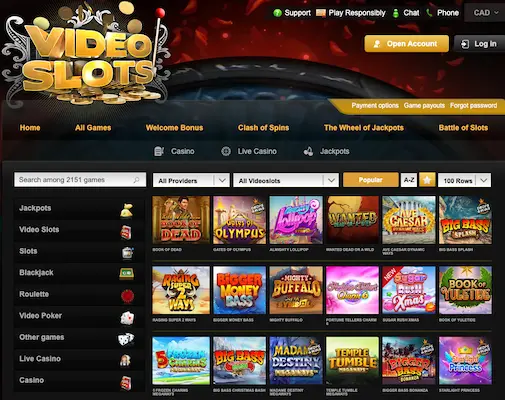505x400 pixels.
Task: Click the Open Account button
Action: pyautogui.click(x=406, y=44)
